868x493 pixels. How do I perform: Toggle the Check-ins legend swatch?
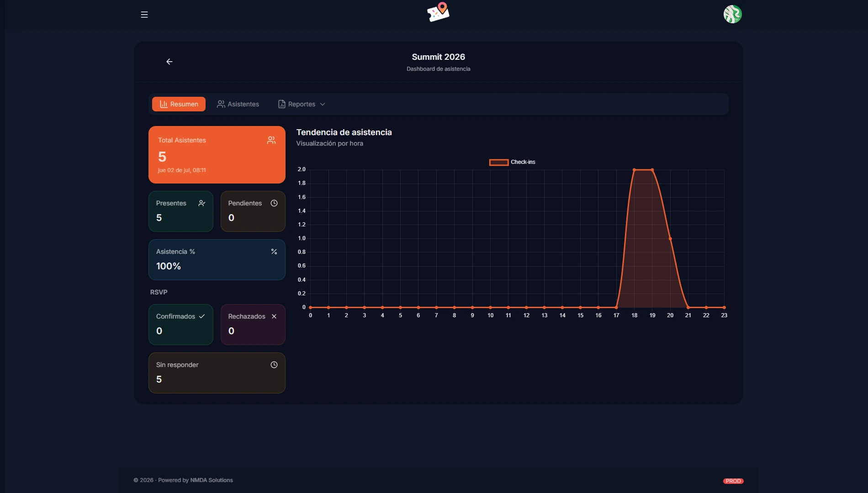[x=499, y=162]
